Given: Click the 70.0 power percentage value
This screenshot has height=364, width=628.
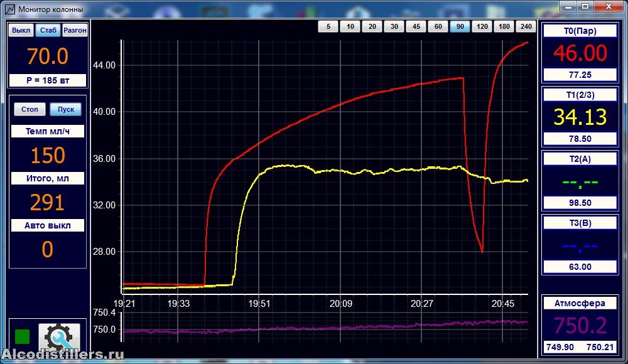Looking at the screenshot, I should click(x=48, y=56).
